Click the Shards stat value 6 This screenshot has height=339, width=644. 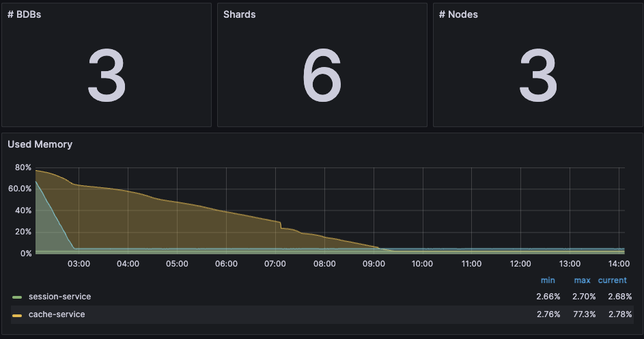322,75
